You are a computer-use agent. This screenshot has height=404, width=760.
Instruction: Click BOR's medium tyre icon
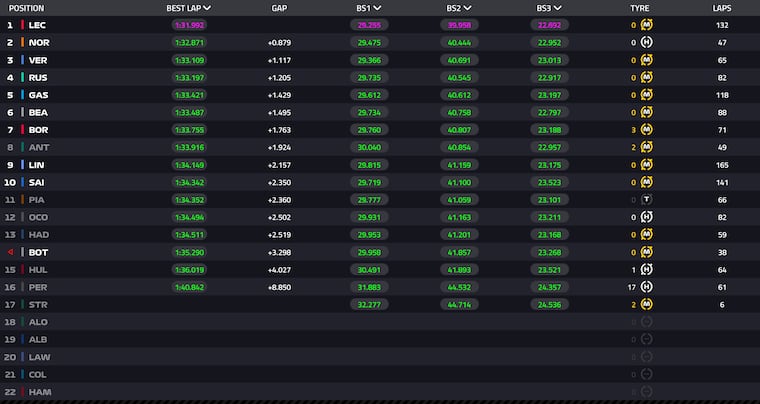646,129
